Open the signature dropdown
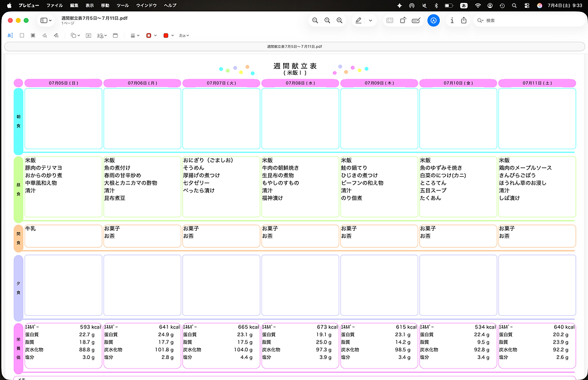The image size is (588, 380). click(x=102, y=35)
